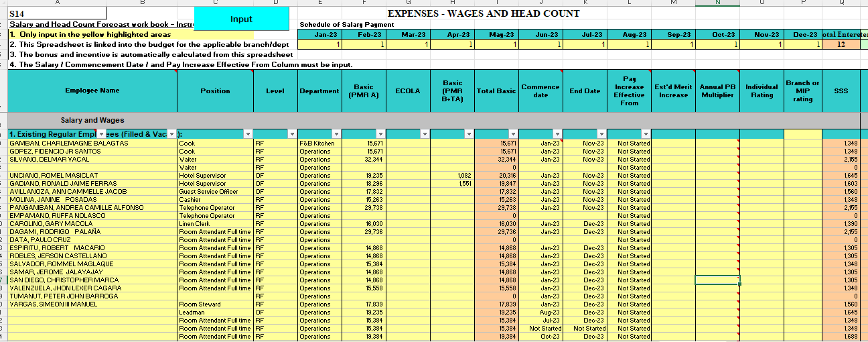
Task: Select the Annual PB Multiplier header cell
Action: coord(717,91)
